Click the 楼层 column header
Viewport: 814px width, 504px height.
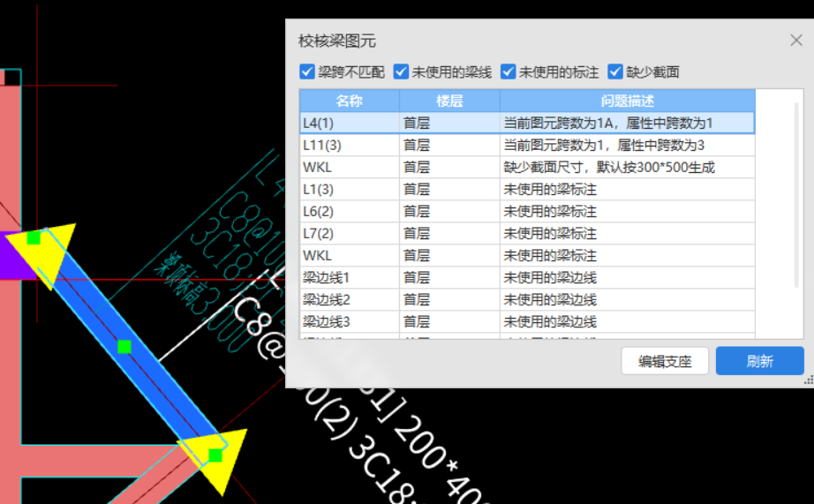449,101
